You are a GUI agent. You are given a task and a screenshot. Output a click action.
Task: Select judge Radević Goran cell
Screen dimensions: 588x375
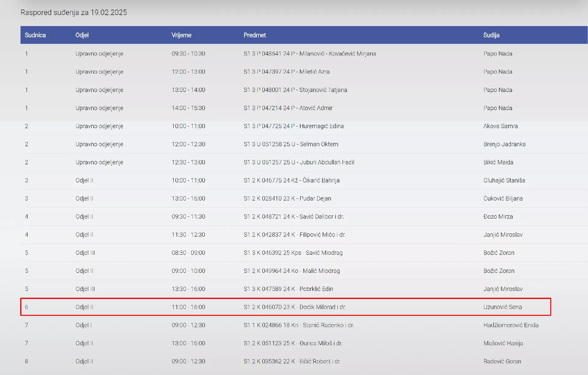pos(502,361)
